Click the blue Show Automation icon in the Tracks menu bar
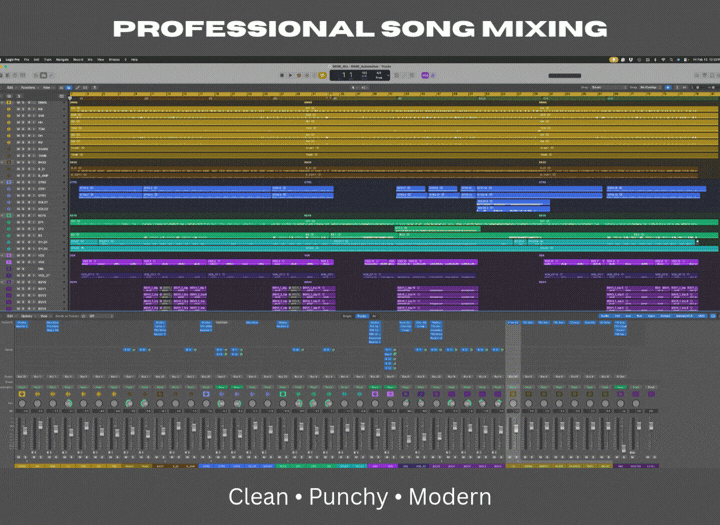720x525 pixels. [x=69, y=87]
